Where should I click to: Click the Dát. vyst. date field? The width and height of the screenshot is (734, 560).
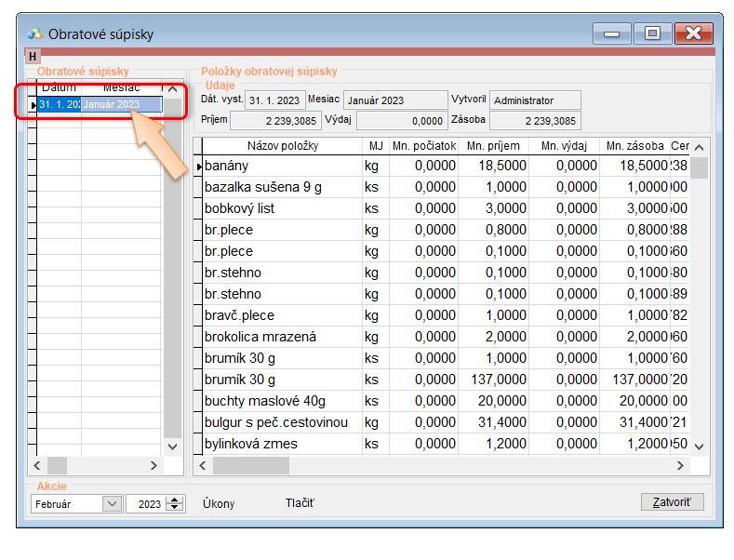[x=274, y=100]
